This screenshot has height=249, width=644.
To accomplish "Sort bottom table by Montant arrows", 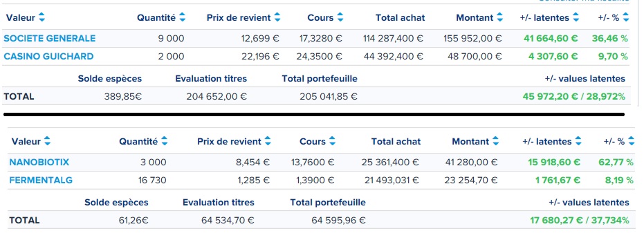I will point(496,141).
